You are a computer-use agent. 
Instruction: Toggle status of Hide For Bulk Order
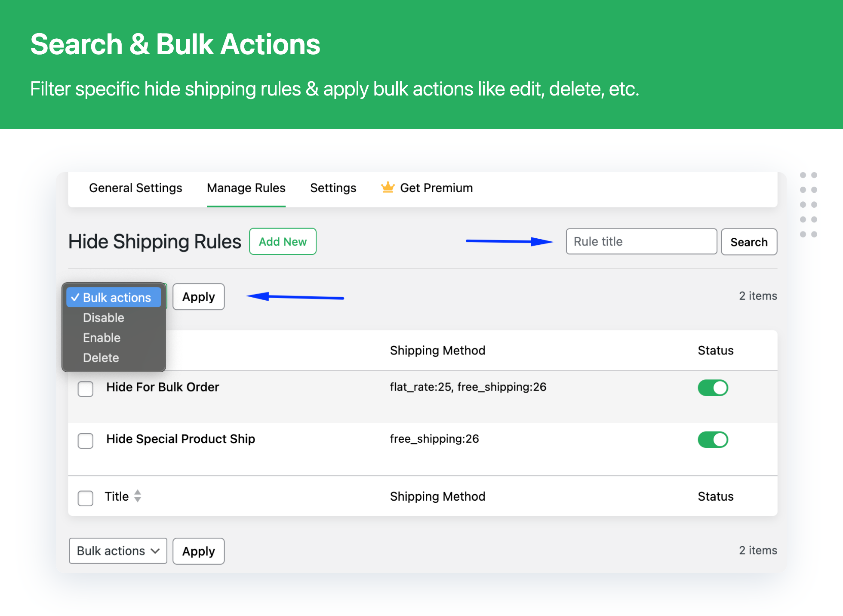click(x=713, y=388)
